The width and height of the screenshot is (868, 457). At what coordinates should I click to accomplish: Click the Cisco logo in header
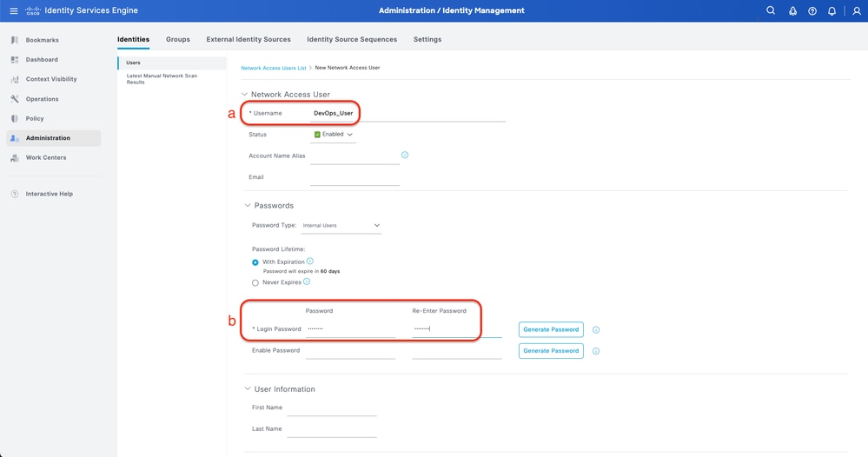tap(33, 10)
